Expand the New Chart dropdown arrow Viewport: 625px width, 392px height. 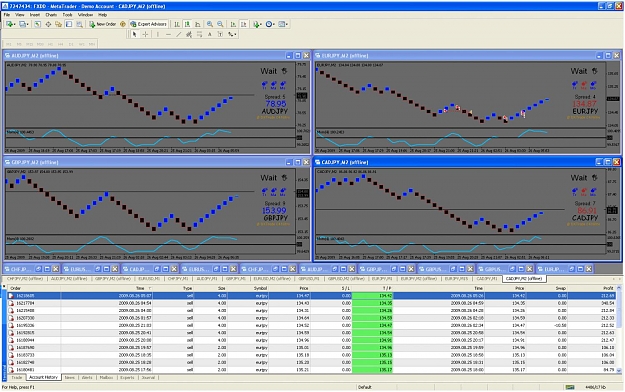pyautogui.click(x=15, y=24)
